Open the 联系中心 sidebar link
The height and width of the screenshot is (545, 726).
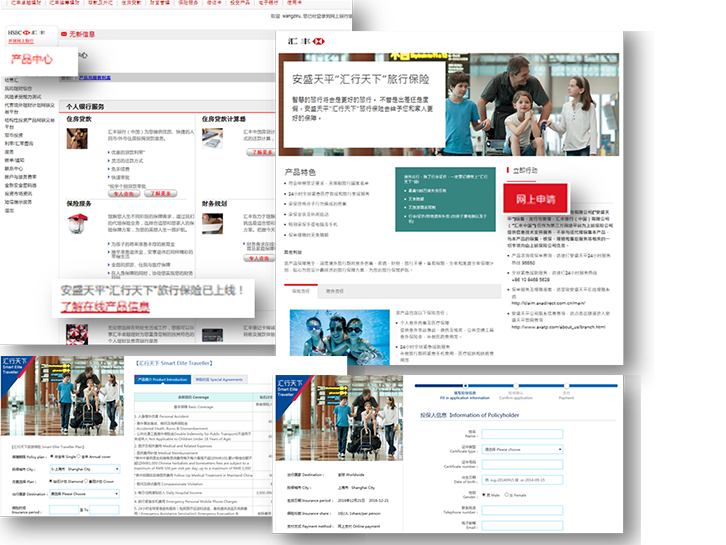pos(14,169)
